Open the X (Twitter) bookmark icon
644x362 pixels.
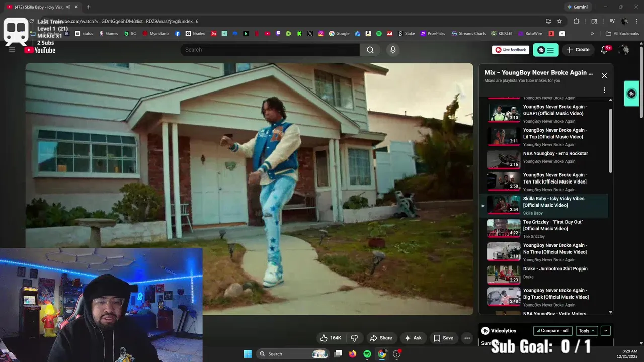click(310, 34)
